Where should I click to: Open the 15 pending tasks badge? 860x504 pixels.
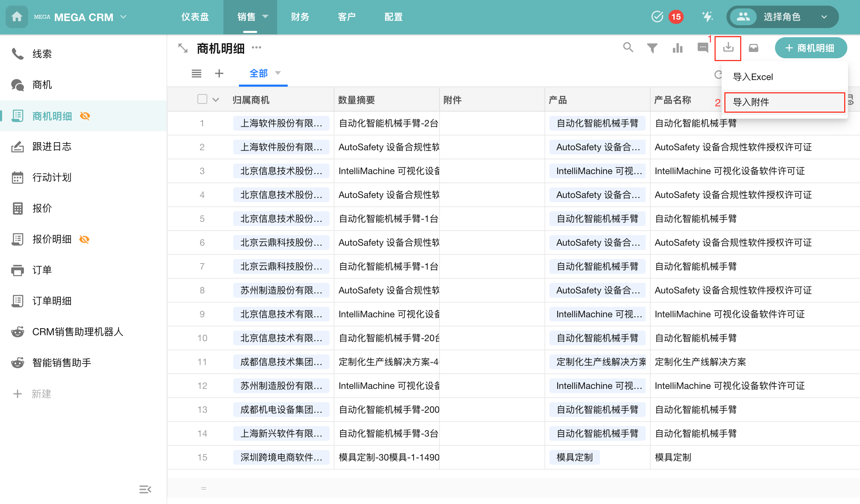[x=676, y=16]
